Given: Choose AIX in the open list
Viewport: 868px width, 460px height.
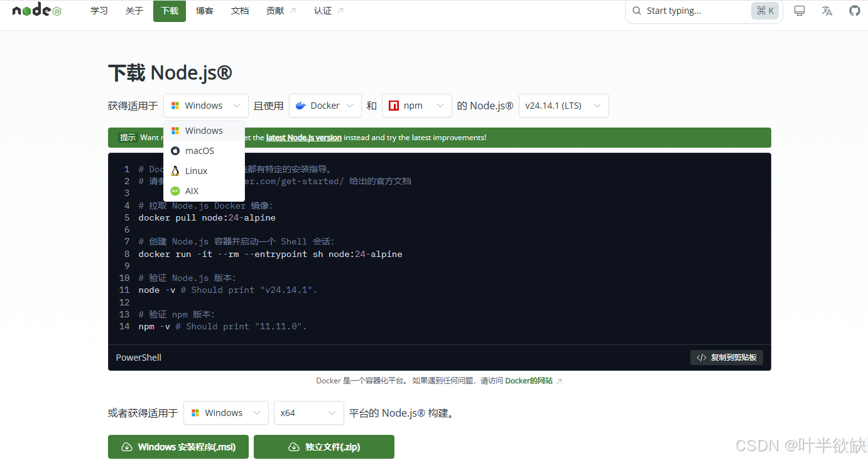Looking at the screenshot, I should 204,191.
